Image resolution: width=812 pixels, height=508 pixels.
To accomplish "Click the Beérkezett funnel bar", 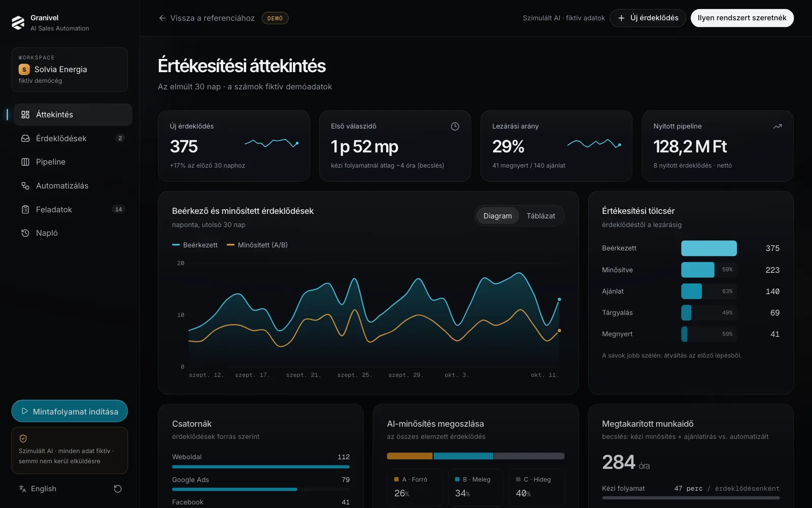I will click(709, 248).
